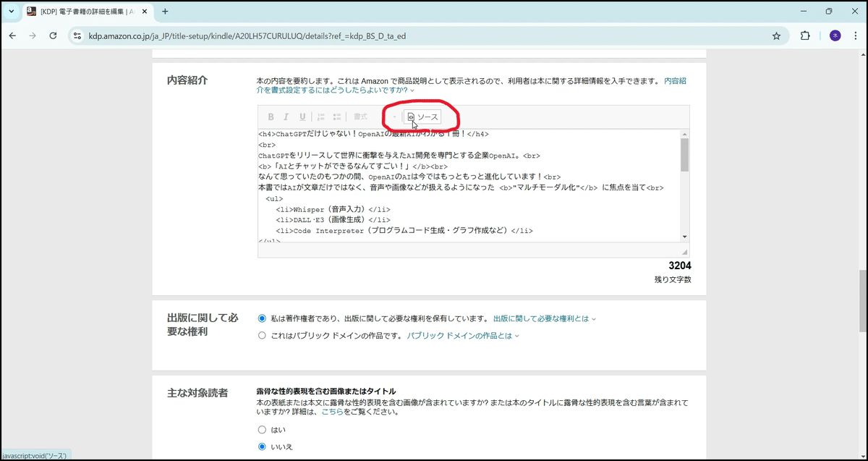The image size is (868, 461).
Task: Click the <li>DALL·E3（画像生成）</li> line
Action: point(333,220)
